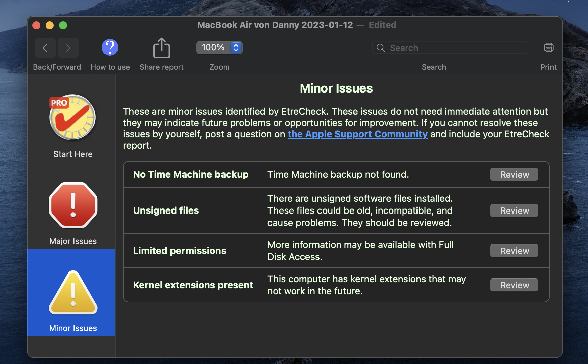588x364 pixels.
Task: Click the Share report icon
Action: (161, 48)
